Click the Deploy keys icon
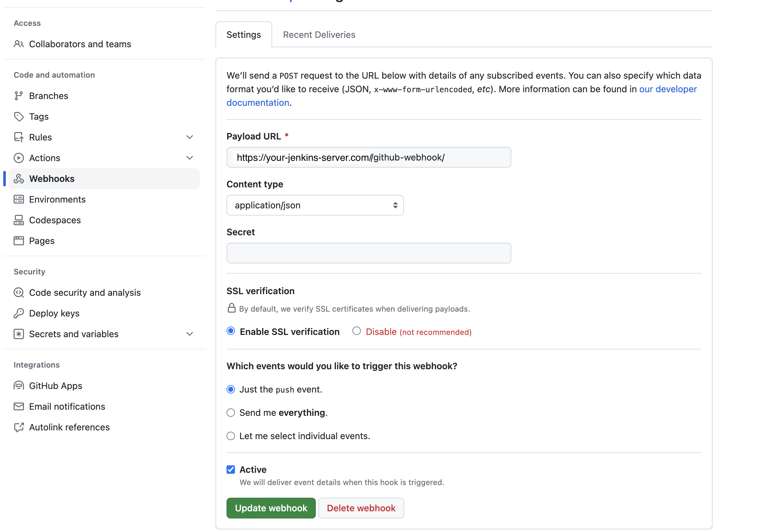Image resolution: width=776 pixels, height=532 pixels. click(x=19, y=313)
